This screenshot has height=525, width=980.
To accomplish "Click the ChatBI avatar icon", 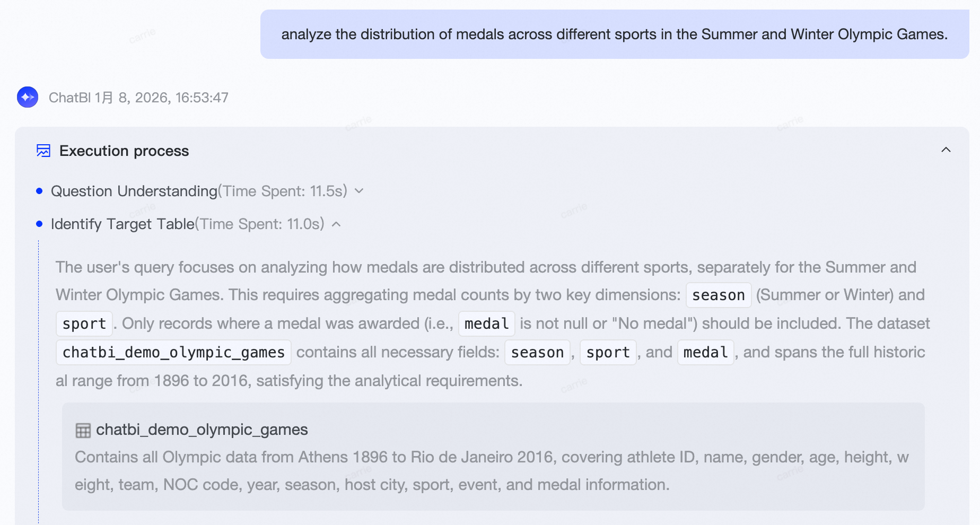I will click(x=28, y=98).
